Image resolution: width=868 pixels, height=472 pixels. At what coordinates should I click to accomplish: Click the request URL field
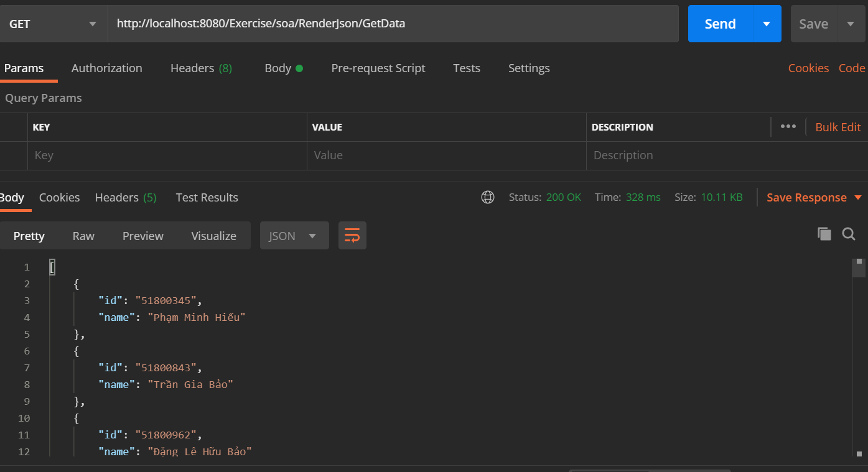[x=393, y=24]
